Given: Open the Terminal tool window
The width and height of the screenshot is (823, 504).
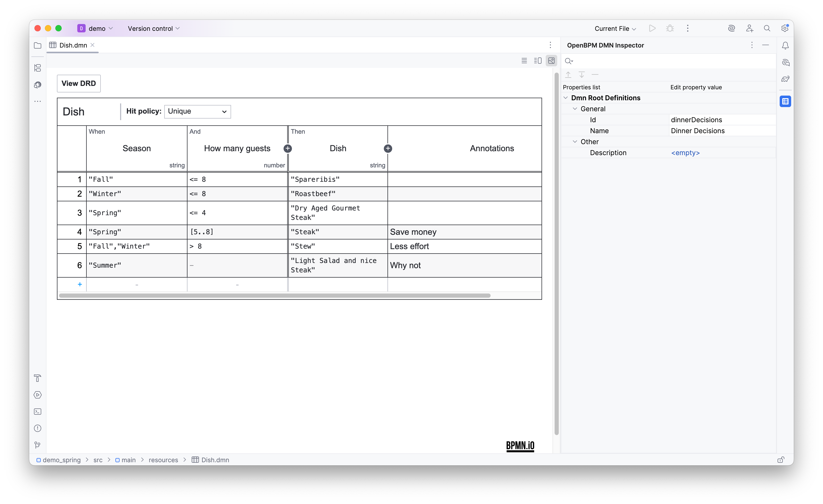Looking at the screenshot, I should click(x=38, y=412).
